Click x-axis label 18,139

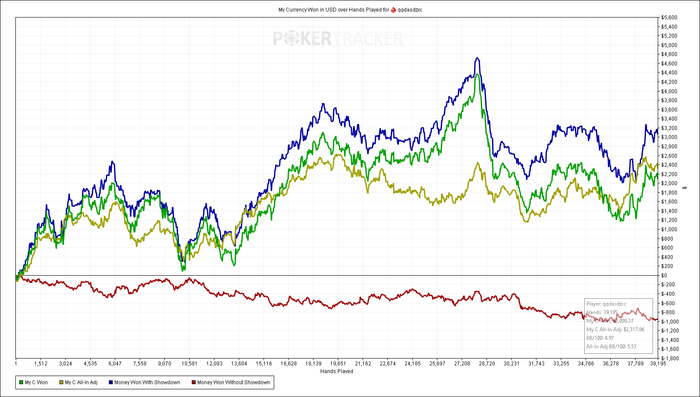point(313,364)
